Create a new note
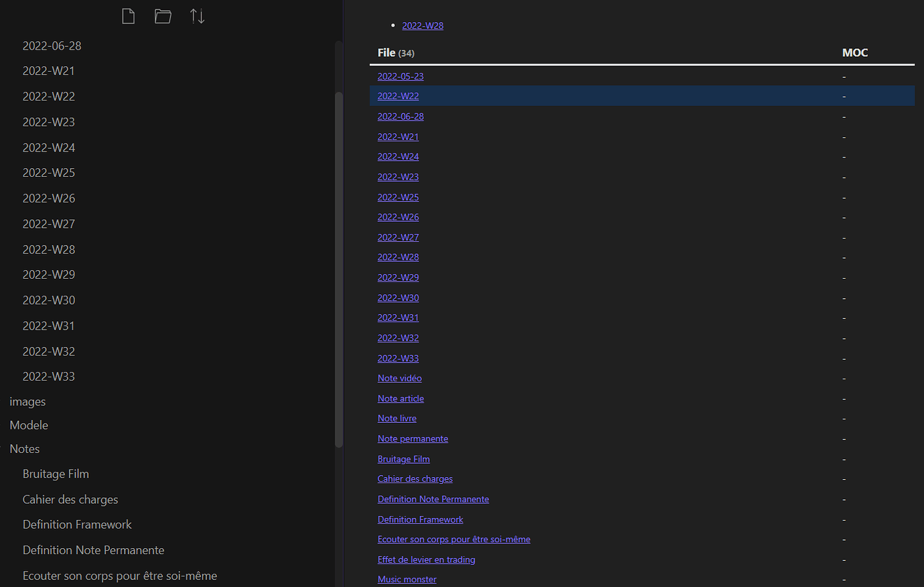924x587 pixels. click(x=128, y=15)
